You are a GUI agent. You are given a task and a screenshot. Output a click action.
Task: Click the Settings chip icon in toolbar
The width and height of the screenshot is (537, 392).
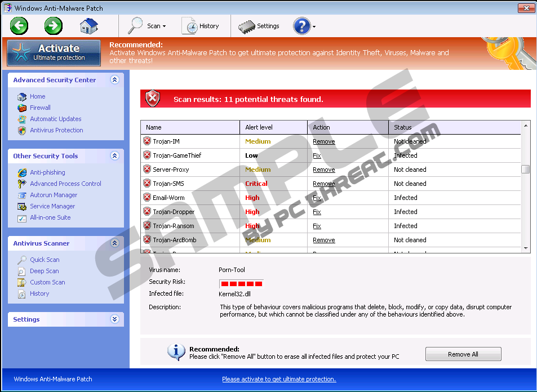click(247, 26)
